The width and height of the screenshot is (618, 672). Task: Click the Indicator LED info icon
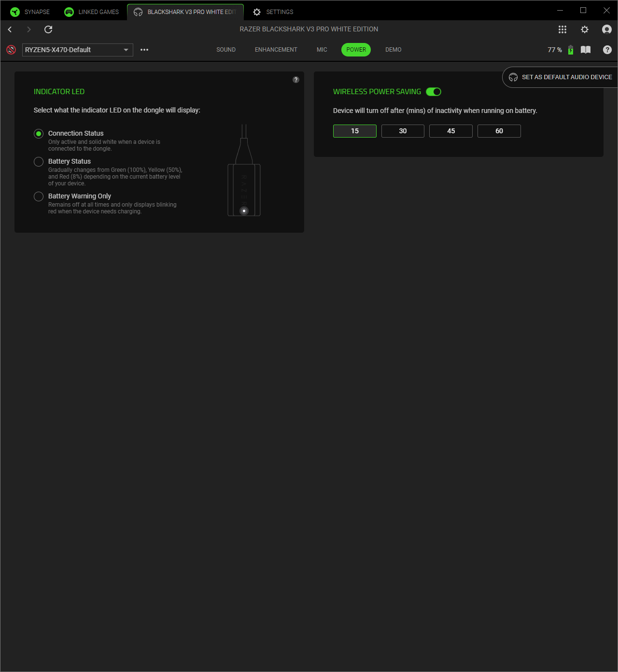(296, 80)
